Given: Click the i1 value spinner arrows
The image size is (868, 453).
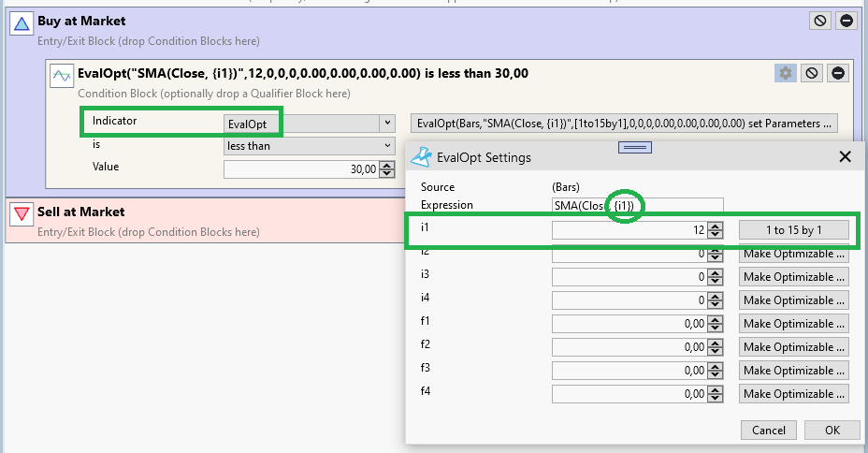Looking at the screenshot, I should [x=716, y=230].
